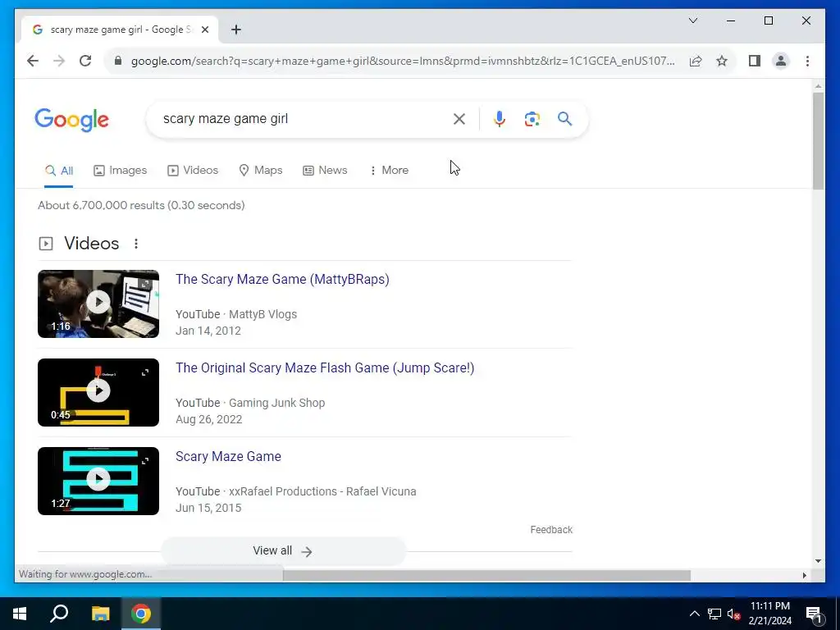Switch to the News tab

[325, 171]
